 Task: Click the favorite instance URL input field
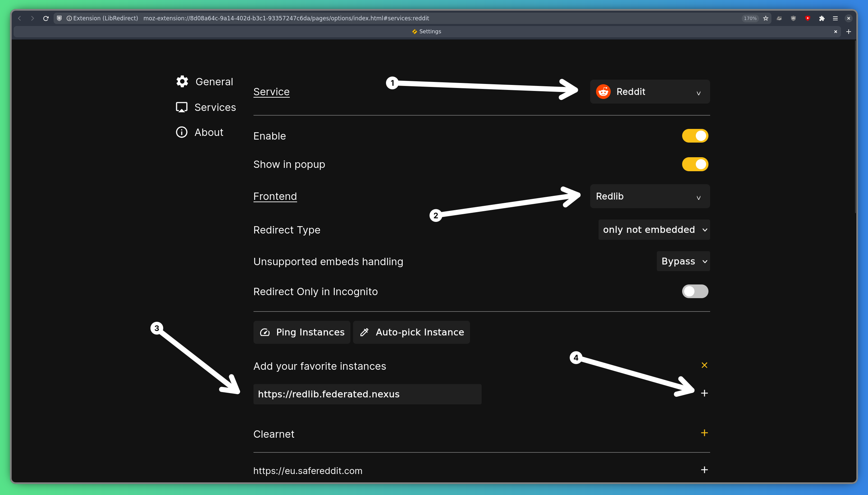point(367,394)
